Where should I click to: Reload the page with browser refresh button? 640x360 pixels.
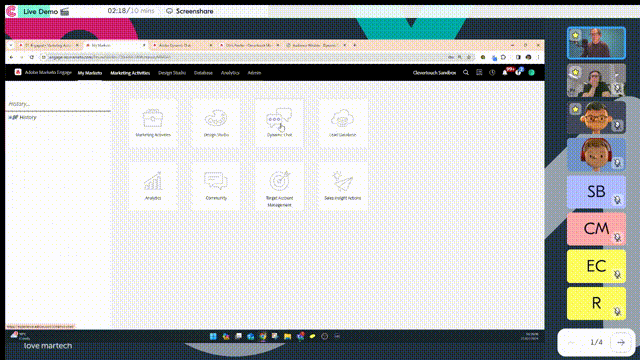click(x=32, y=57)
